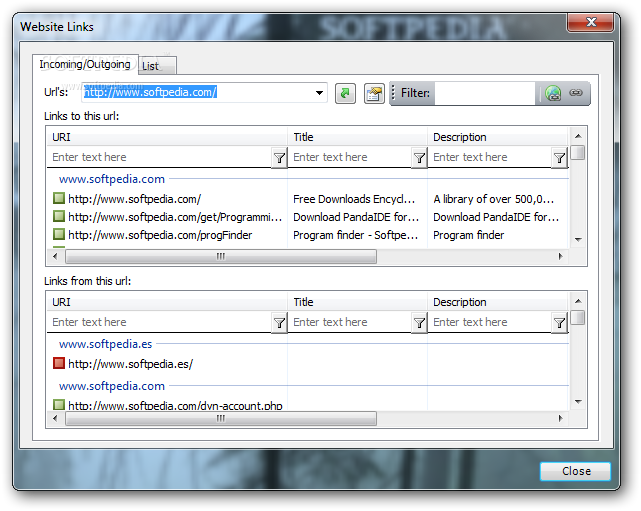Click the green status icon for http://www.softpedia.com/
Image resolution: width=641 pixels, height=511 pixels.
(59, 198)
